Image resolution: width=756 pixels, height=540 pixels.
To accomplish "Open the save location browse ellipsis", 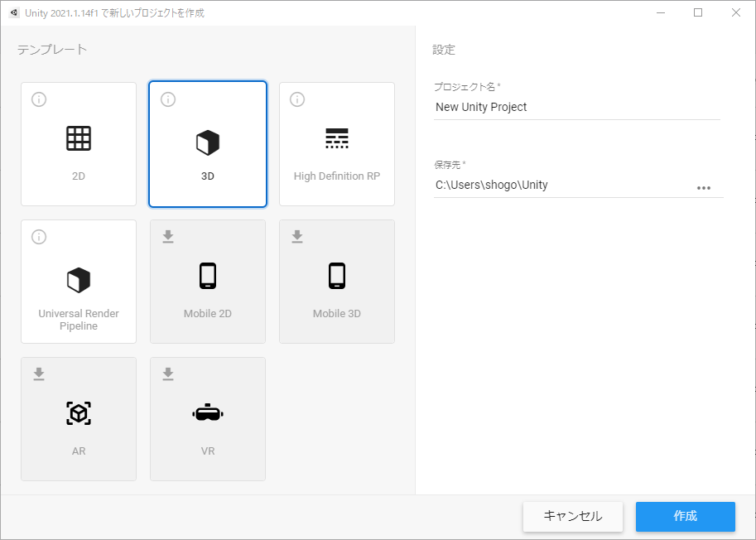I will click(704, 187).
